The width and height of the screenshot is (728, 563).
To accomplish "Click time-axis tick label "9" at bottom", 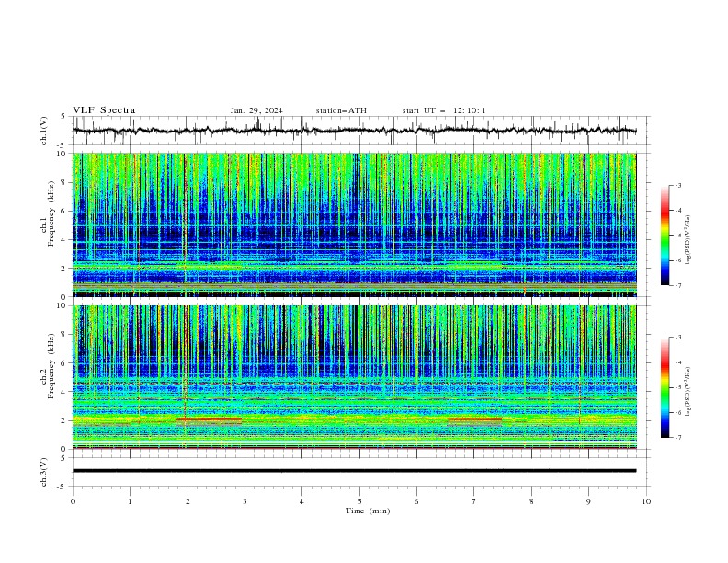I will 588,501.
